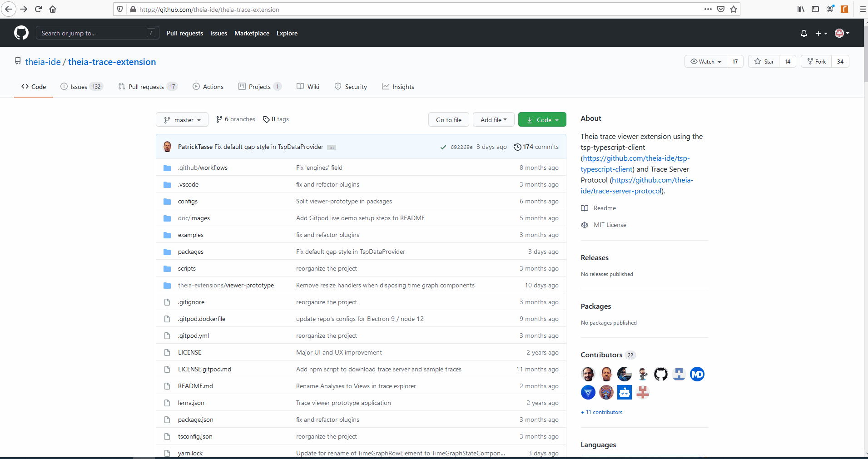This screenshot has height=459, width=868.
Task: Expand commit message ellipsis button
Action: click(x=332, y=147)
